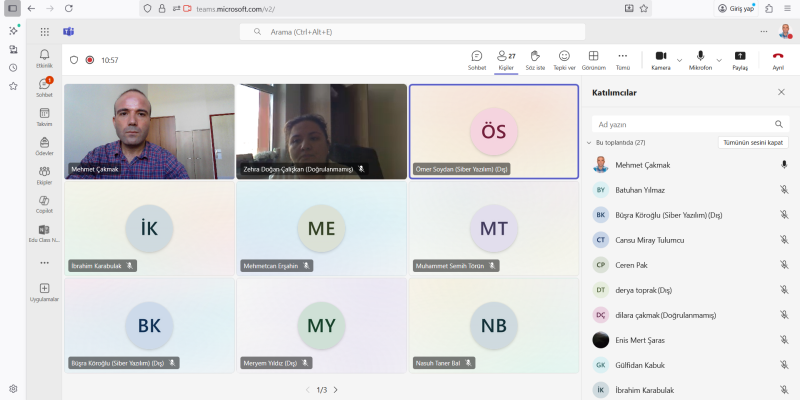Screen dimensions: 800x400
Task: Select Cansu Miray Tulumcu in participants list
Action: [690, 240]
